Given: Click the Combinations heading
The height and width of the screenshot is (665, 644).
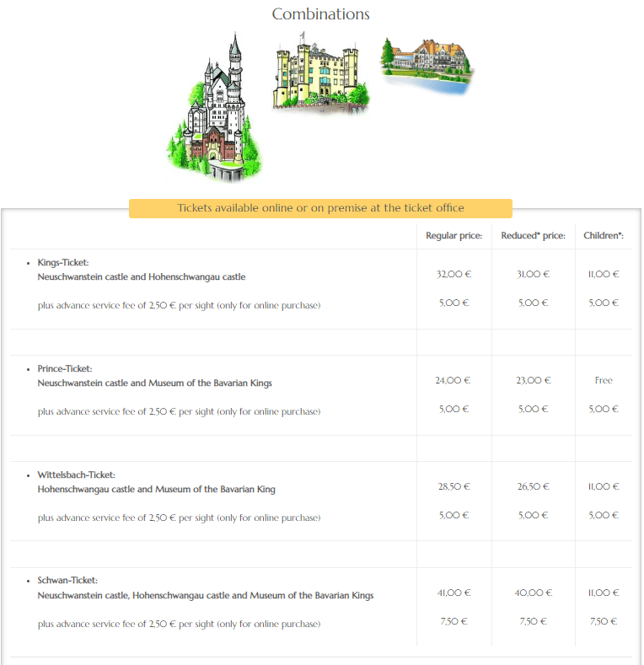Looking at the screenshot, I should point(320,14).
